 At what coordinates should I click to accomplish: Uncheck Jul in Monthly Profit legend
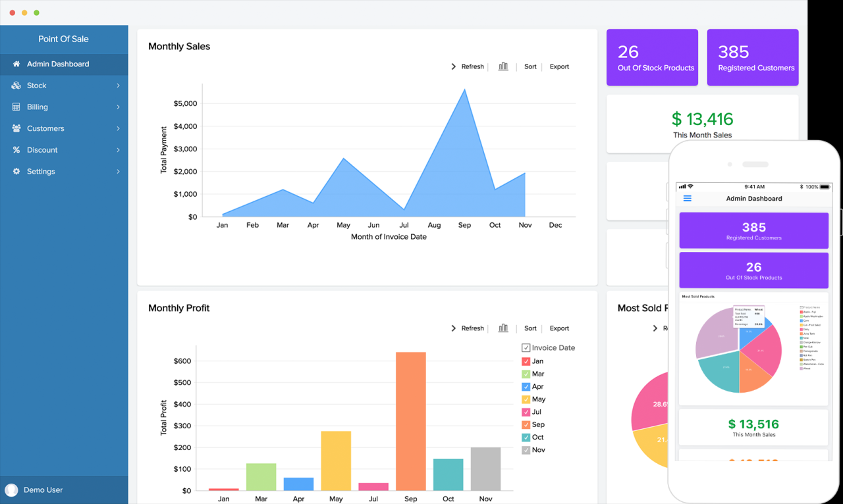[x=526, y=412]
